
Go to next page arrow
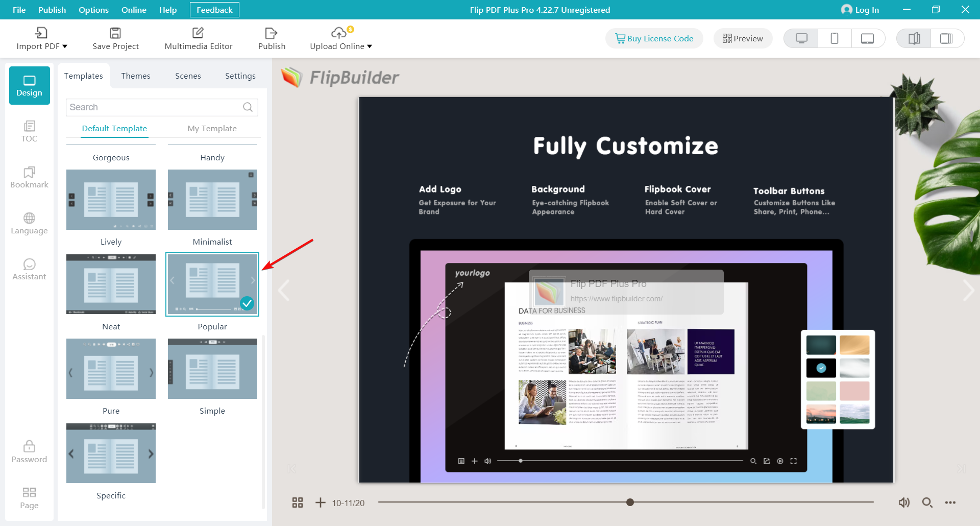click(x=968, y=290)
